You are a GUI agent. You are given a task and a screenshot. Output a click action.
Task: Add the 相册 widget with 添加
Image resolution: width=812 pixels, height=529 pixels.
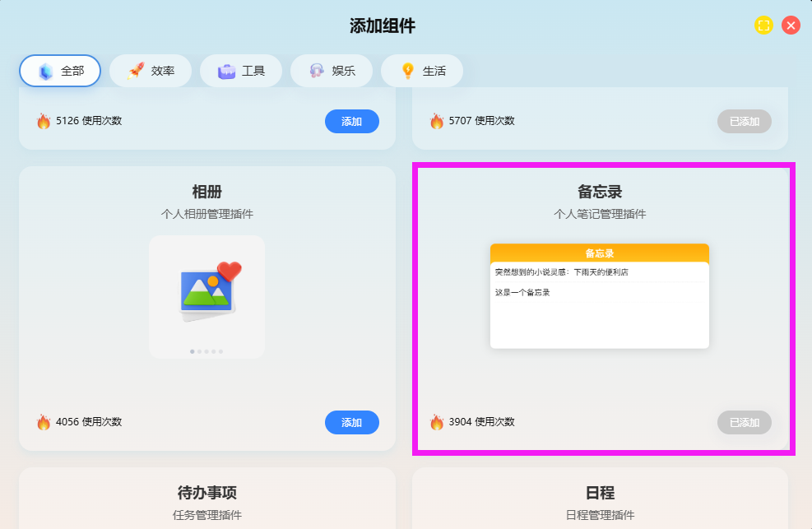(x=351, y=422)
